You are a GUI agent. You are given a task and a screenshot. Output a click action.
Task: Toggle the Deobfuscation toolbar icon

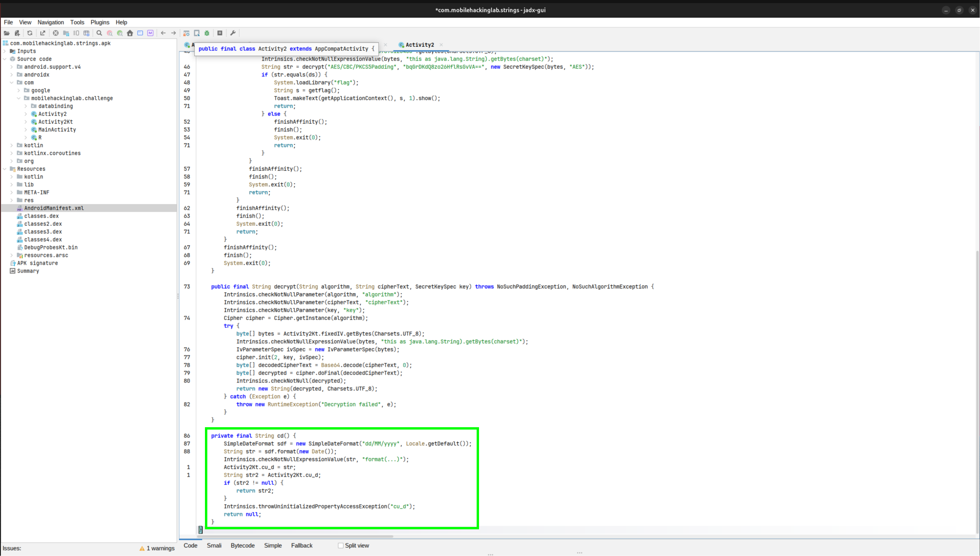pos(186,33)
